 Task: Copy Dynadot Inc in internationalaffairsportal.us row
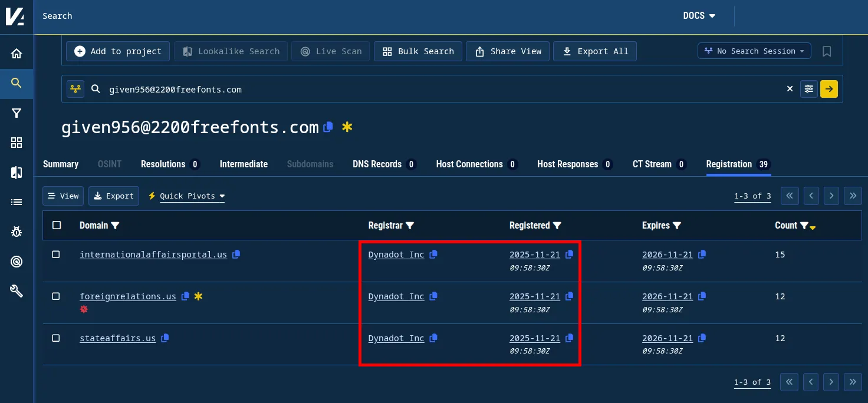[x=433, y=255]
